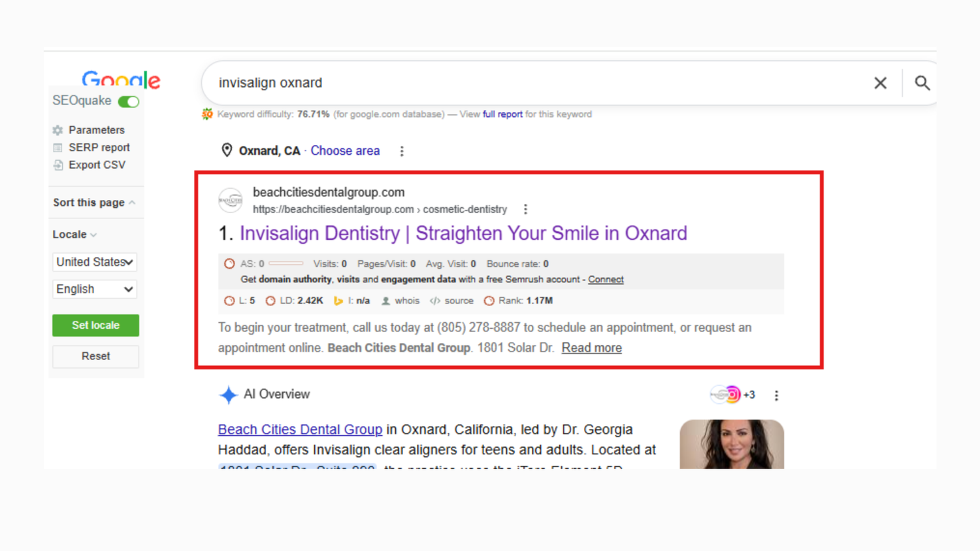This screenshot has height=551, width=980.
Task: Click the Visits: 0 metric
Action: click(x=330, y=264)
